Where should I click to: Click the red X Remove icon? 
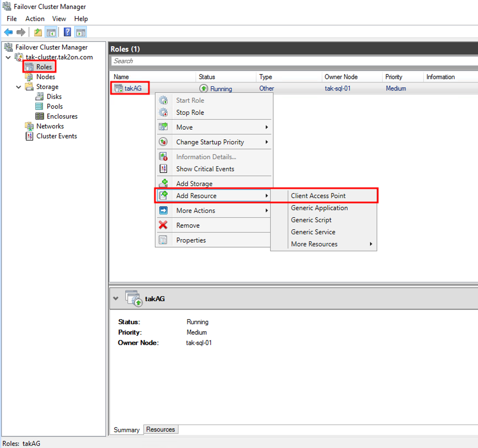click(163, 225)
